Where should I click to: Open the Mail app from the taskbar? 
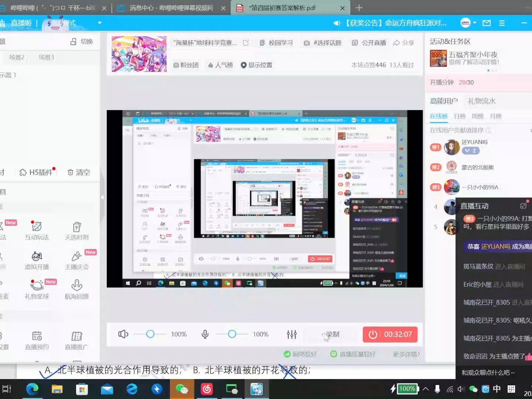tap(107, 389)
